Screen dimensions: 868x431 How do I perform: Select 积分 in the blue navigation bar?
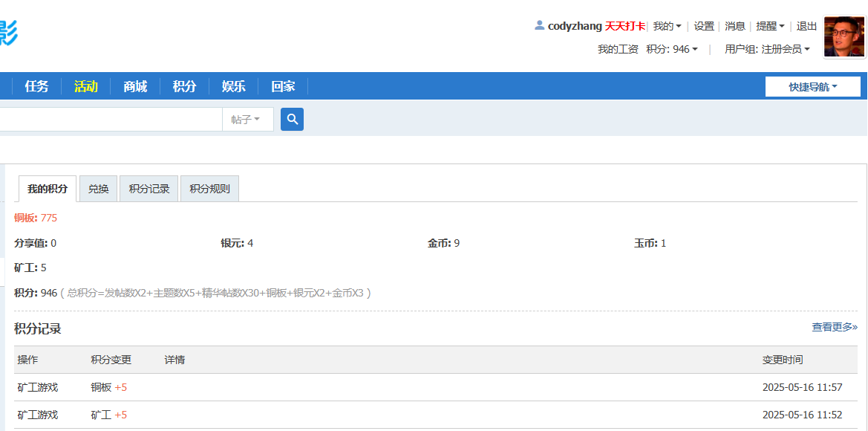[184, 86]
